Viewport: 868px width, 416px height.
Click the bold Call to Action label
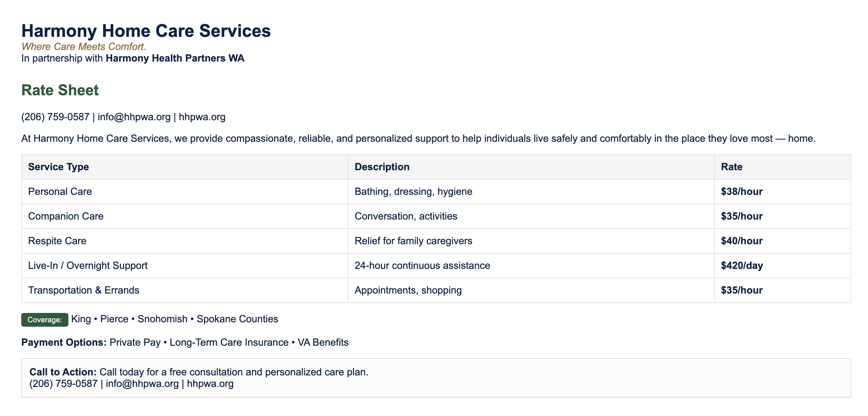click(63, 372)
